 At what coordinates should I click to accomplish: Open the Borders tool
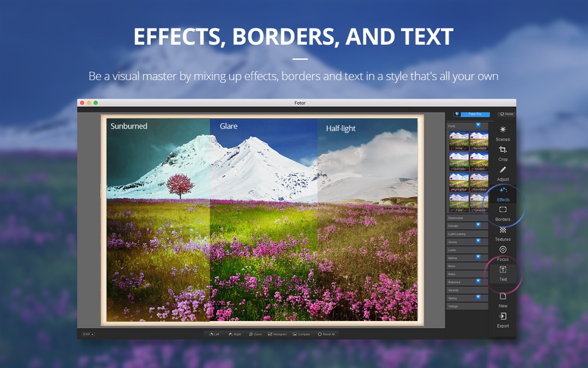pos(503,214)
